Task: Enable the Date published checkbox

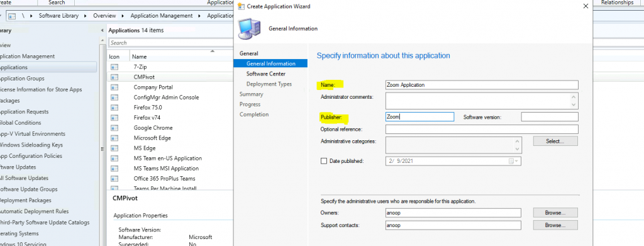Action: tap(323, 162)
